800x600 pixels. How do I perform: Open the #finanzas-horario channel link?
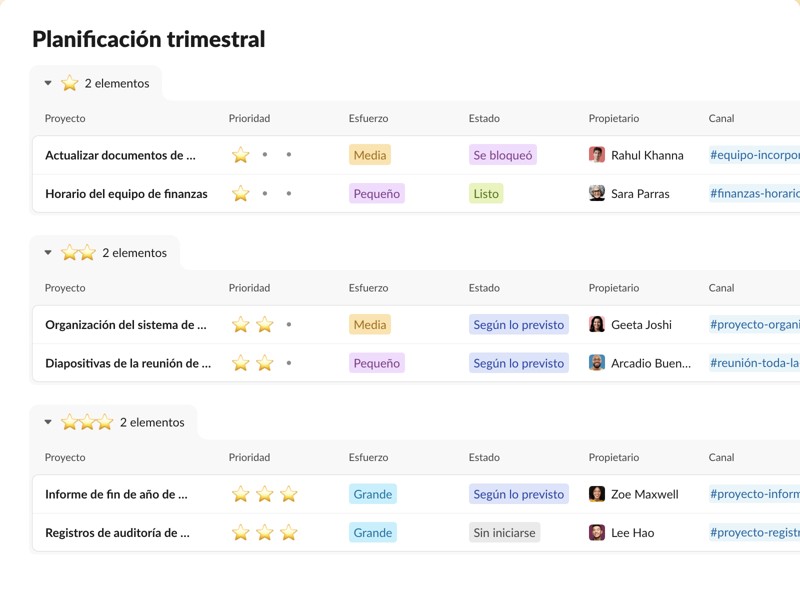[x=755, y=193]
